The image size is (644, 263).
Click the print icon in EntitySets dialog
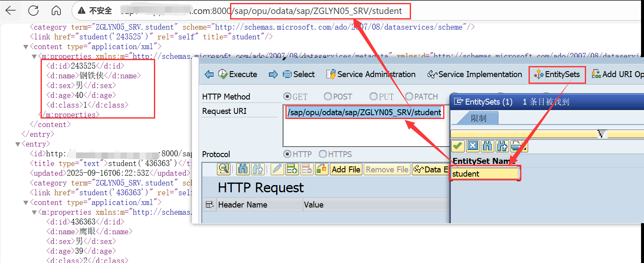click(517, 147)
